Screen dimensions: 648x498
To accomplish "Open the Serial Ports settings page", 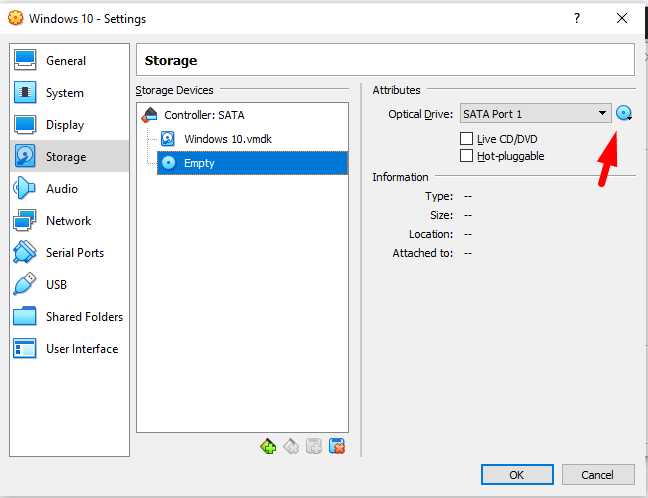I will point(74,253).
